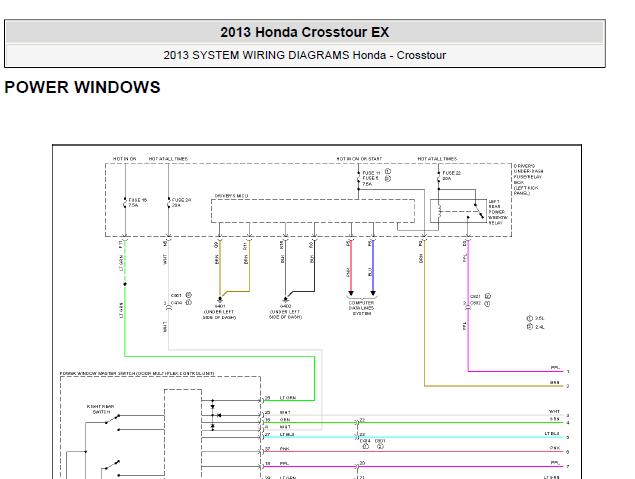Click the "DRIVER'S MICU" label
The image size is (635, 479).
click(x=231, y=196)
